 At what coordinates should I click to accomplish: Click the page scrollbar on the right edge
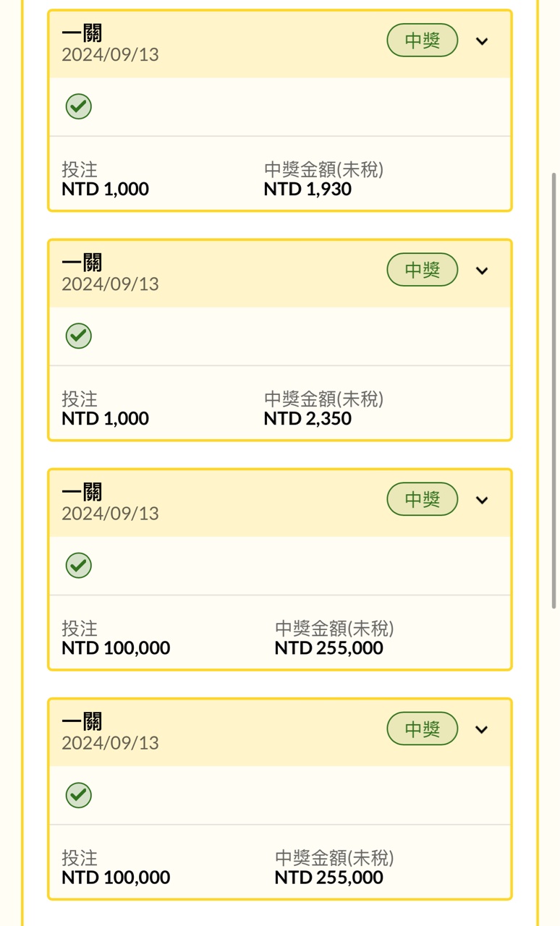point(554,391)
